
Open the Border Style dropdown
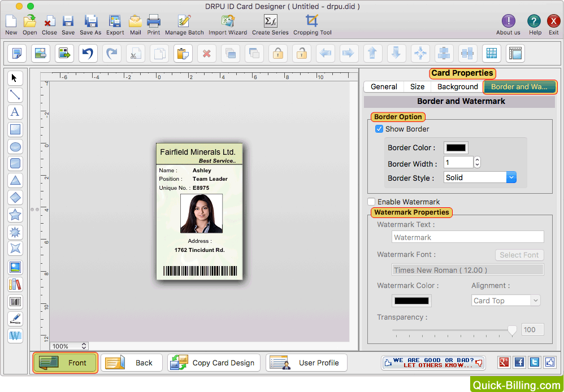coord(480,177)
